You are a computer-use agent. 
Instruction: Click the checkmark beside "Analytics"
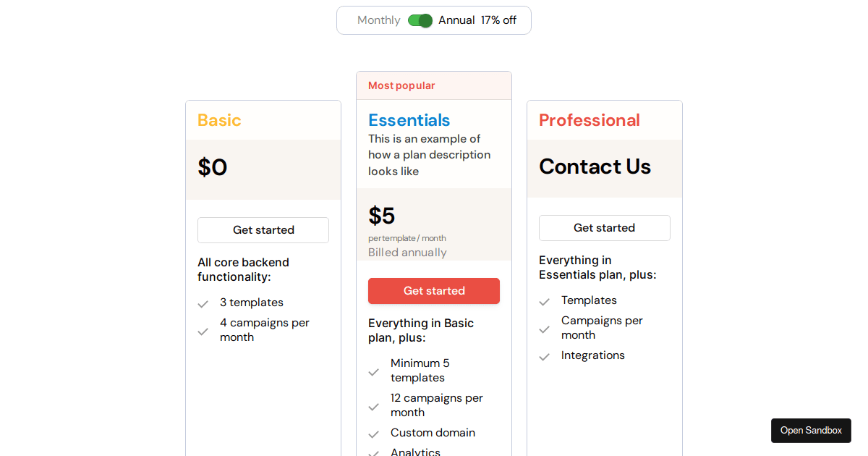(x=374, y=452)
